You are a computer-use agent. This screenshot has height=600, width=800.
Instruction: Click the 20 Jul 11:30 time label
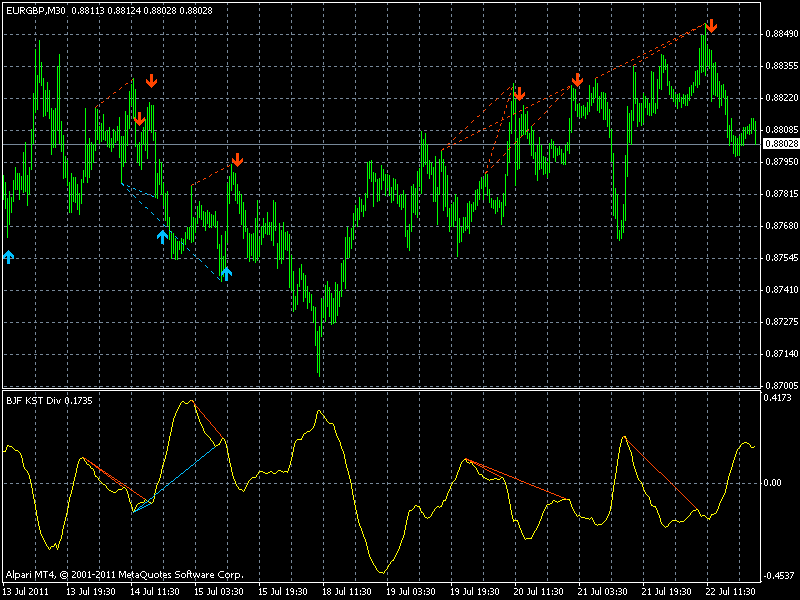(539, 592)
